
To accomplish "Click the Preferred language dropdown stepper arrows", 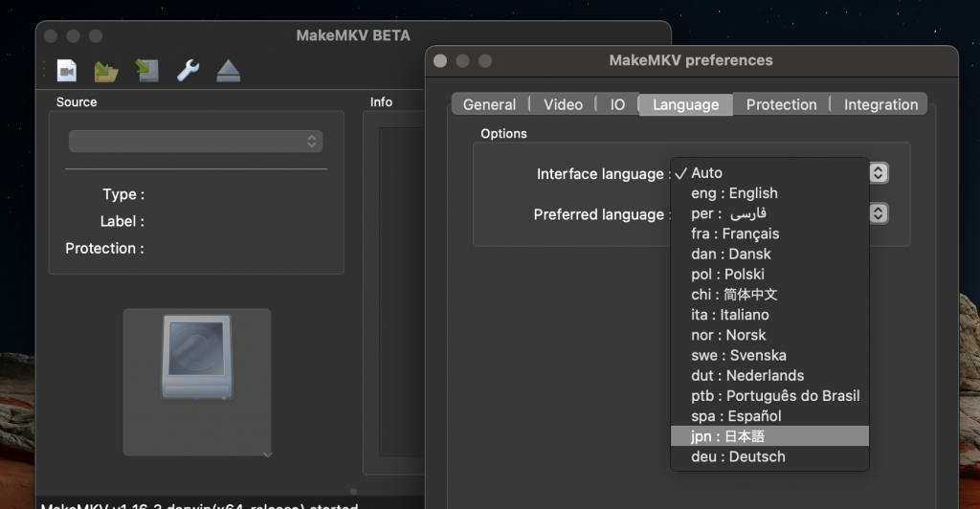I will [879, 213].
